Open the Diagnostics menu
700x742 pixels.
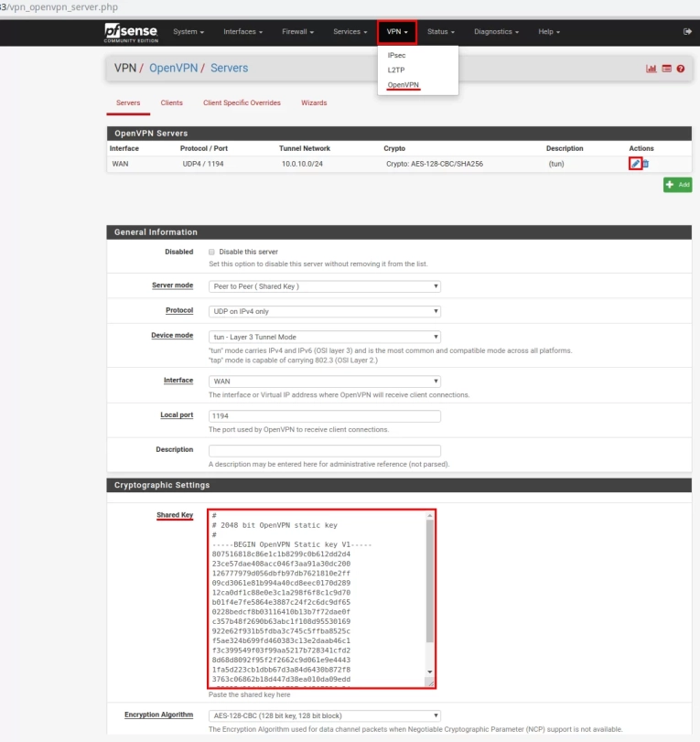click(496, 32)
